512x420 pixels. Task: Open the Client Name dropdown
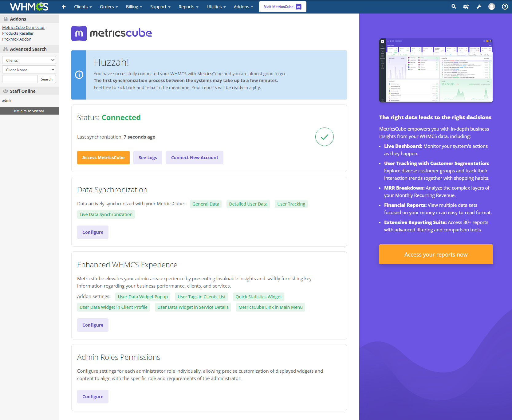[x=29, y=69]
